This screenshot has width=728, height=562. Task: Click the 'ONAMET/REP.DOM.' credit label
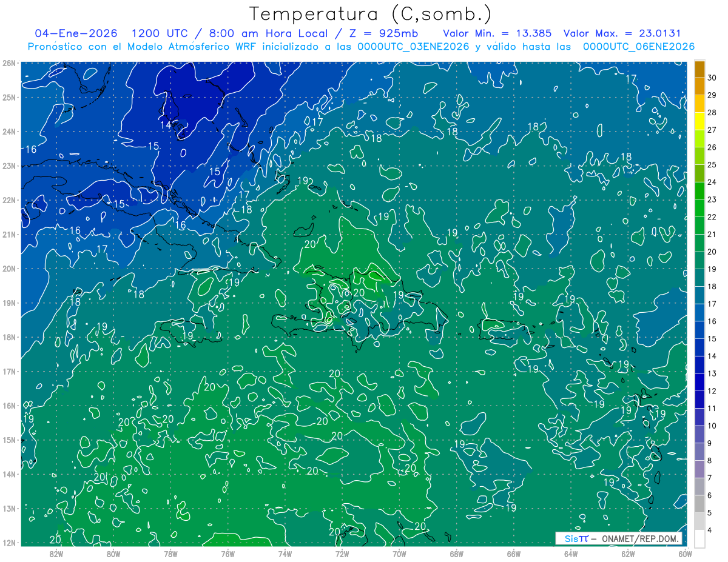pyautogui.click(x=639, y=538)
